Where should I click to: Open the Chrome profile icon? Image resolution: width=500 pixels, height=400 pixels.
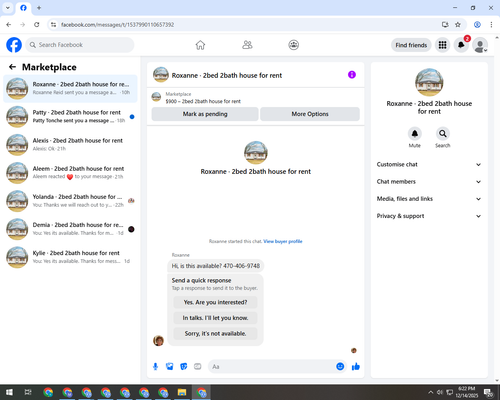click(477, 25)
